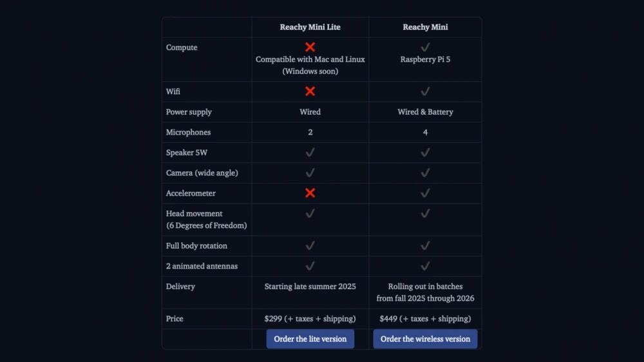This screenshot has width=644, height=362.
Task: Click Reachy Mini's Wifi checkmark
Action: pos(425,91)
